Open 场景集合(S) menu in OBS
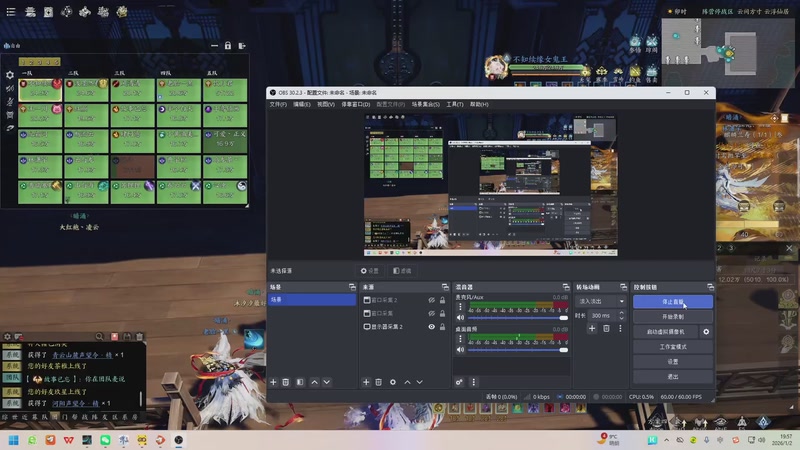 click(426, 104)
